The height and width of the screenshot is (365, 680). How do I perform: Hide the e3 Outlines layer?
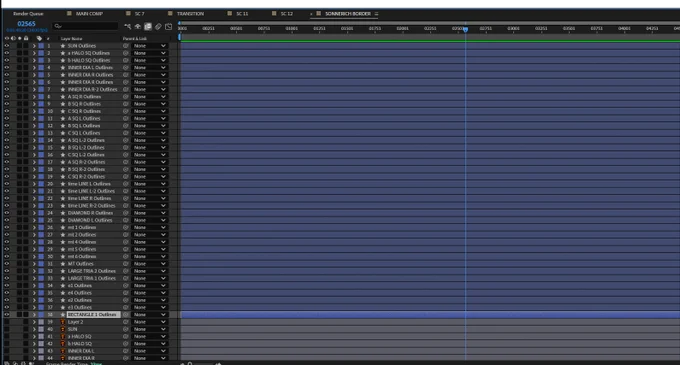coord(7,307)
